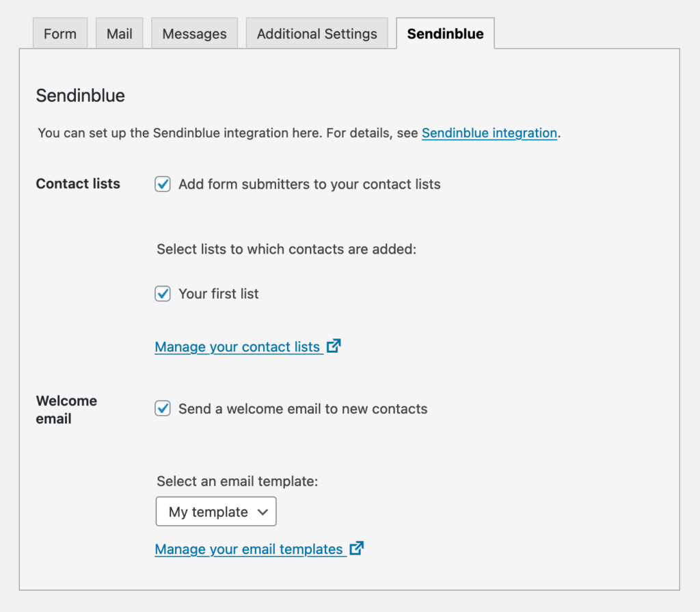Click the Sendinblue section heading

[x=81, y=96]
